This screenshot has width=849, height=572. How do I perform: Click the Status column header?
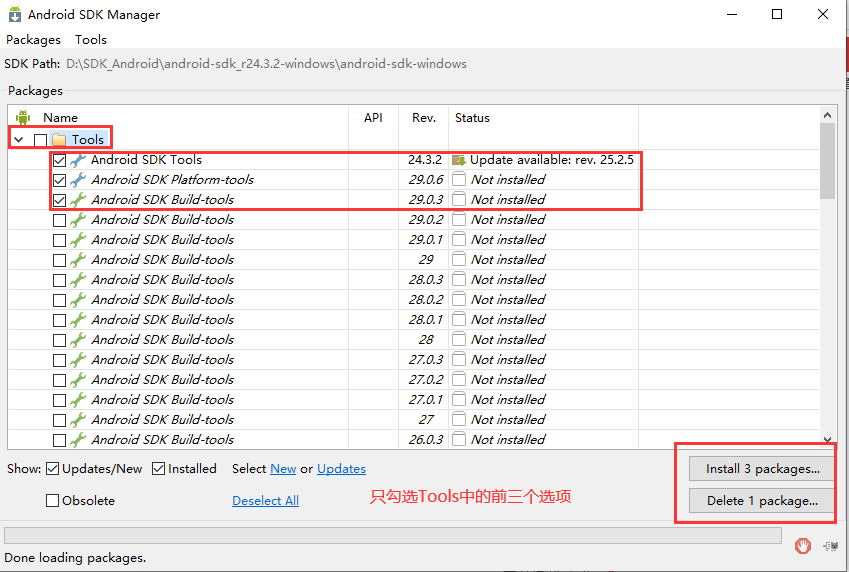tap(472, 118)
